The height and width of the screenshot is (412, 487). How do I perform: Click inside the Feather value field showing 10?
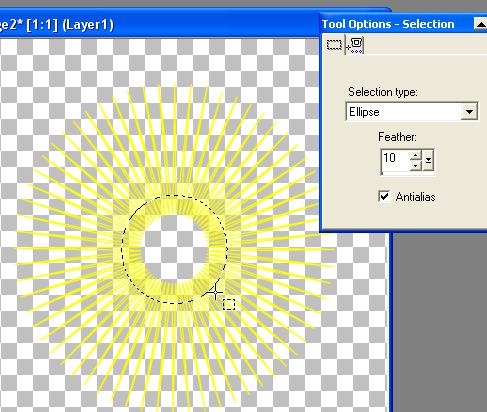(395, 160)
